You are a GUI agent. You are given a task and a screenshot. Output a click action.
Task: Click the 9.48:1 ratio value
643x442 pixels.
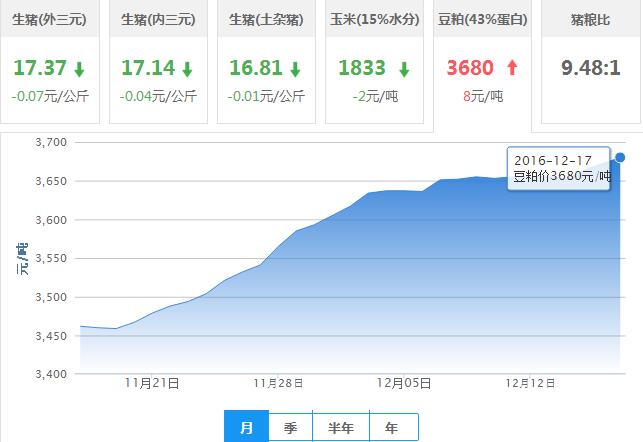pyautogui.click(x=591, y=68)
